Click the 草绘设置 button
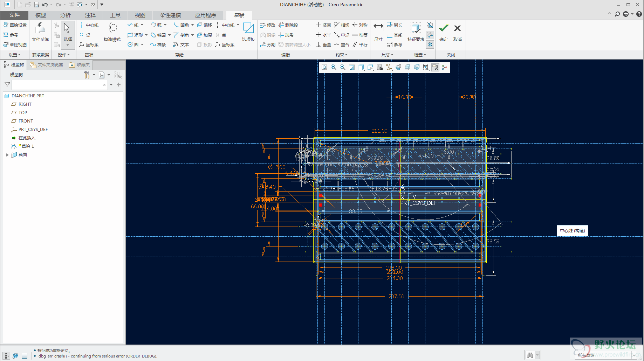 point(15,25)
